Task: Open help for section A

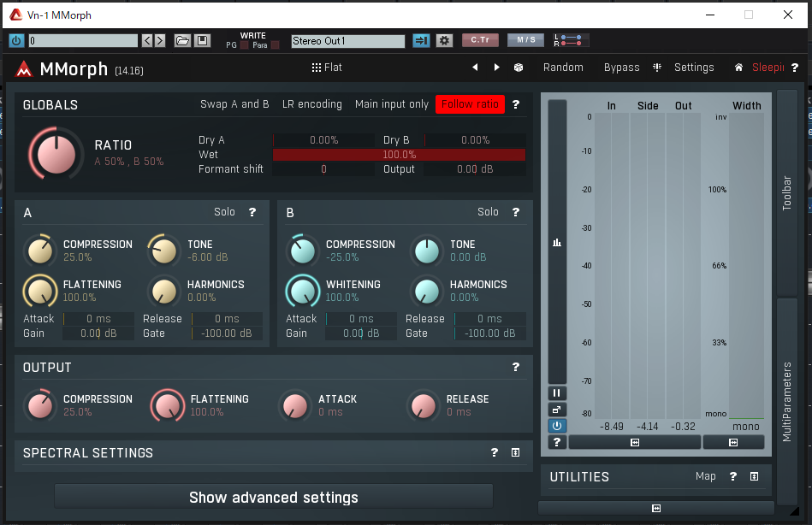Action: click(252, 212)
